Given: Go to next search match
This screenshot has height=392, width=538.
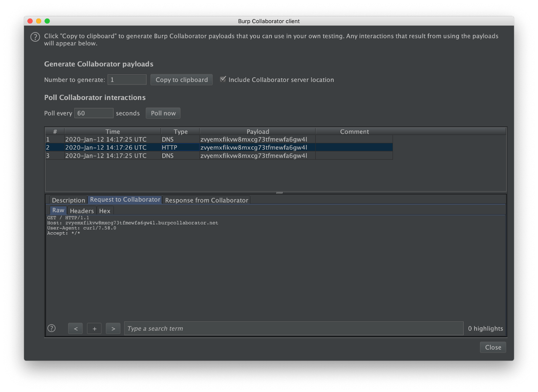Looking at the screenshot, I should 113,329.
